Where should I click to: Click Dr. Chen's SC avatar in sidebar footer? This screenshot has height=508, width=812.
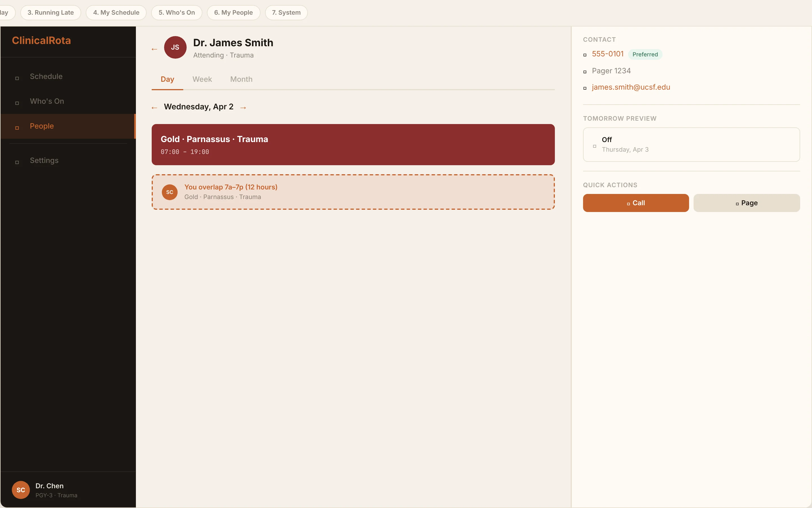[21, 490]
